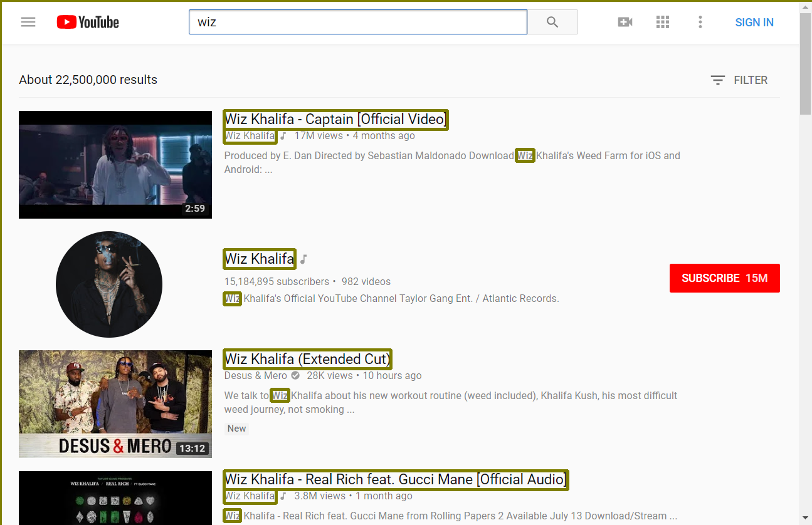Click the vertical scrollbar thumb
This screenshot has width=812, height=525.
[806, 63]
